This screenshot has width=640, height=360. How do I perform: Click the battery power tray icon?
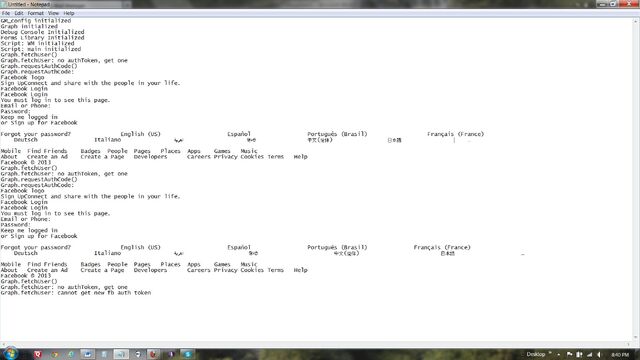point(579,355)
